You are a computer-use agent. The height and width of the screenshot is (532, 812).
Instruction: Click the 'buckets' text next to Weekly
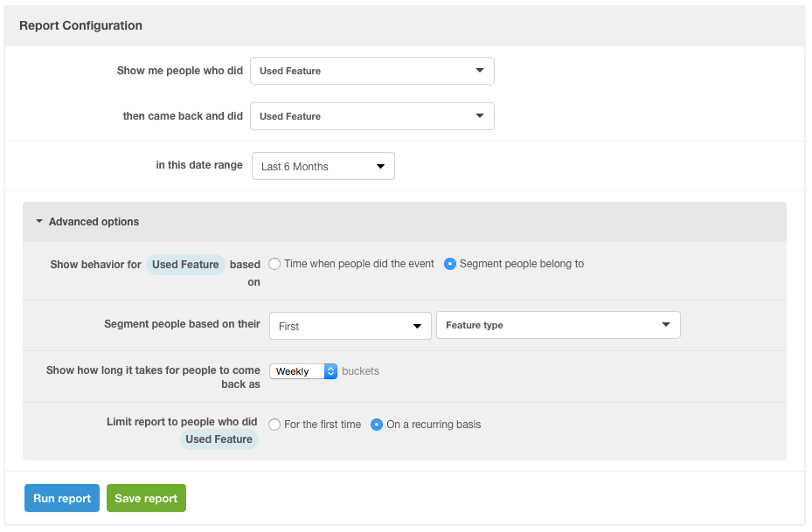click(360, 371)
